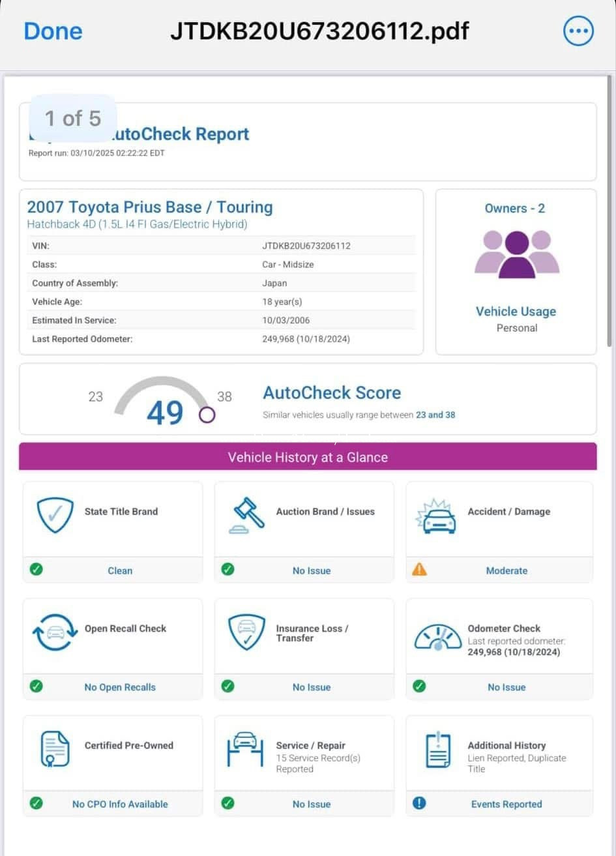Click the Additional History clipboard icon
616x856 pixels.
pos(438,749)
